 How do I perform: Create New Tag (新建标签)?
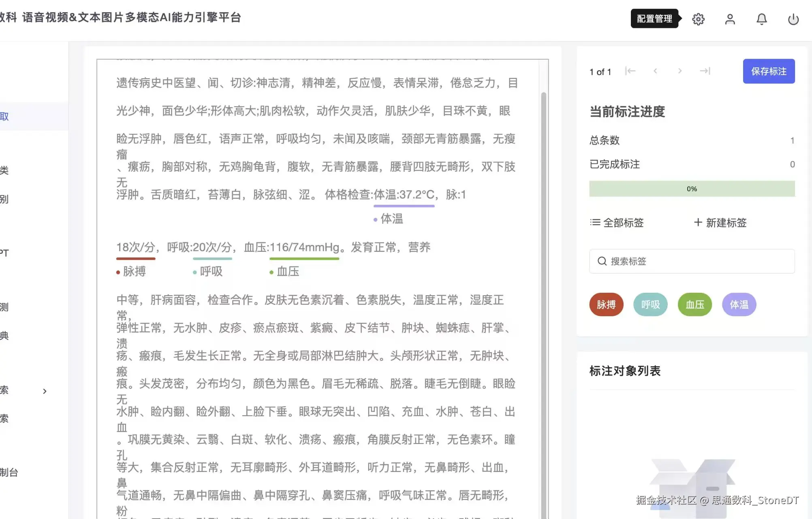click(720, 223)
